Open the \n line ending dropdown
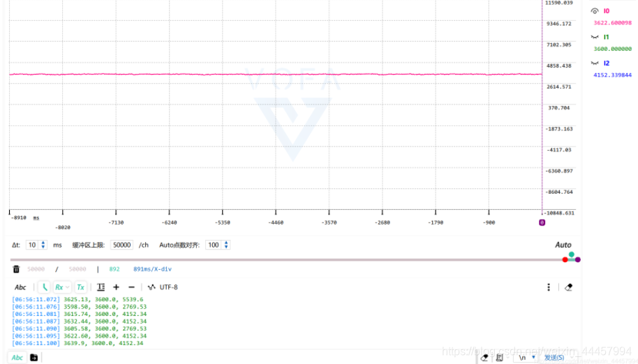The height and width of the screenshot is (364, 638). [x=527, y=358]
